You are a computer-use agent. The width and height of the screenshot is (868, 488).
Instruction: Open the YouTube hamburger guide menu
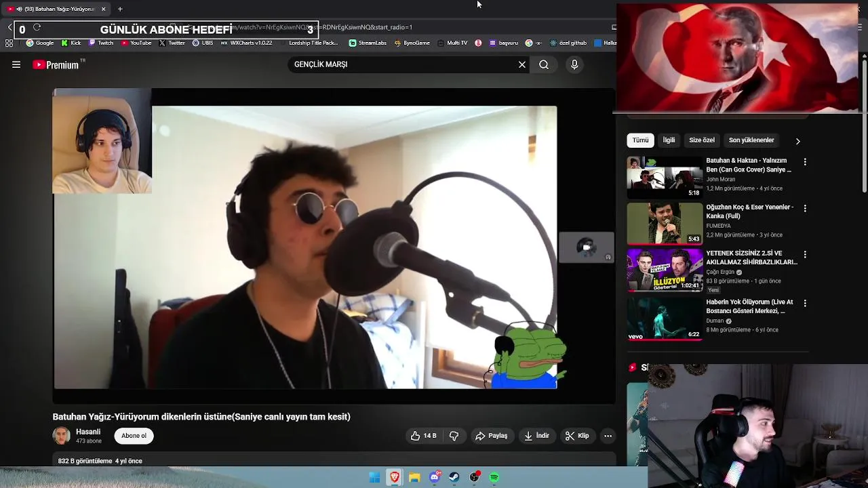16,64
